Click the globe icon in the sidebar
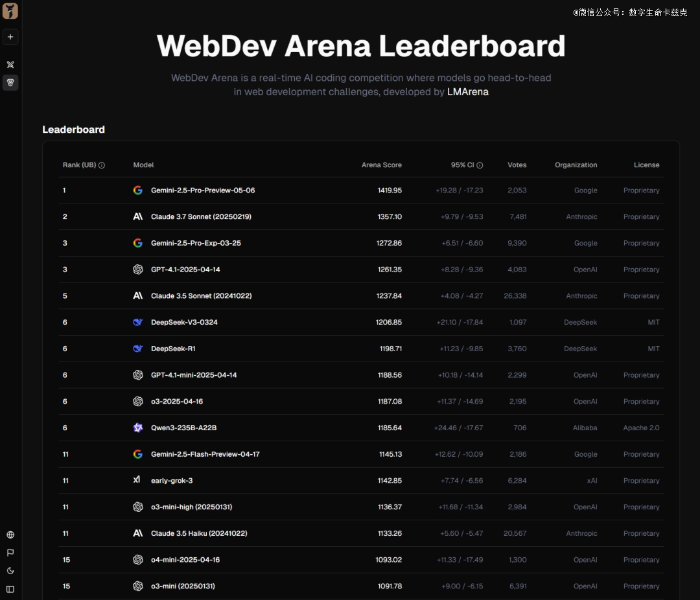The image size is (700, 600). 10,535
